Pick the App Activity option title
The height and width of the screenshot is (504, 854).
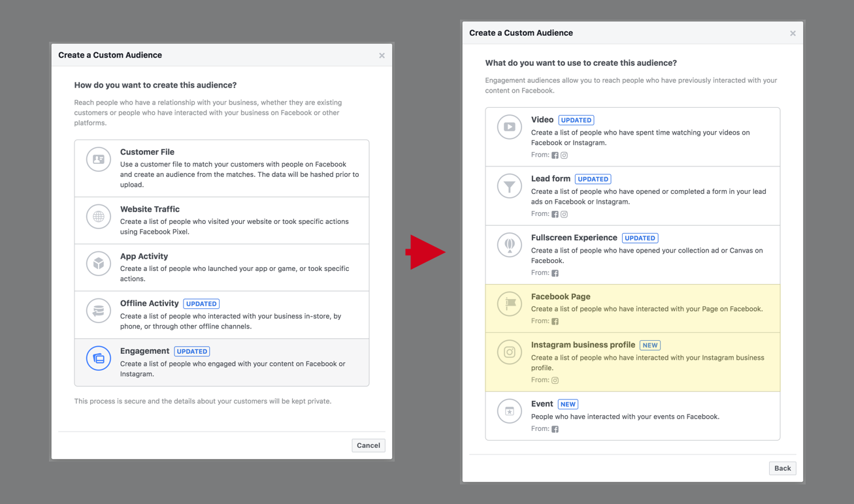click(x=144, y=257)
